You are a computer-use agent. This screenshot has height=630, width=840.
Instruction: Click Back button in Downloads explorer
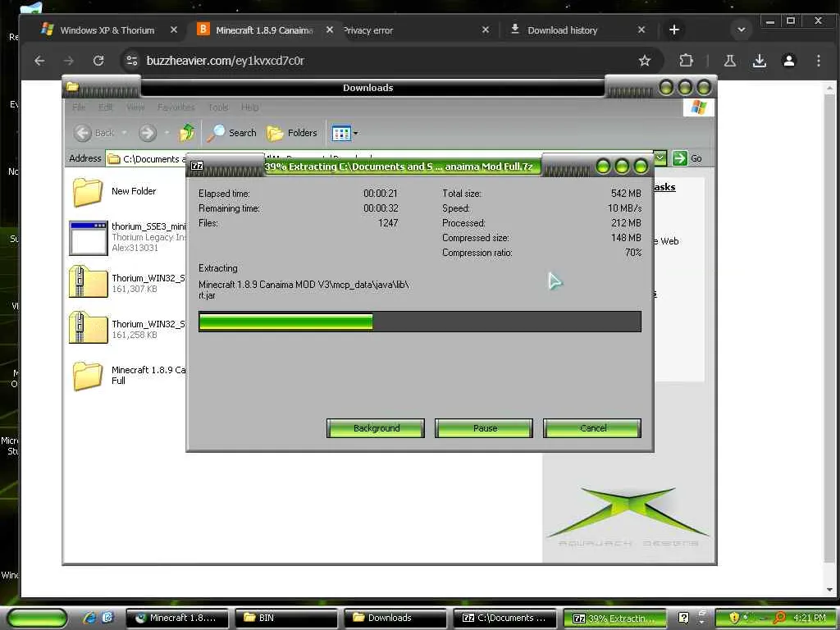click(x=94, y=132)
